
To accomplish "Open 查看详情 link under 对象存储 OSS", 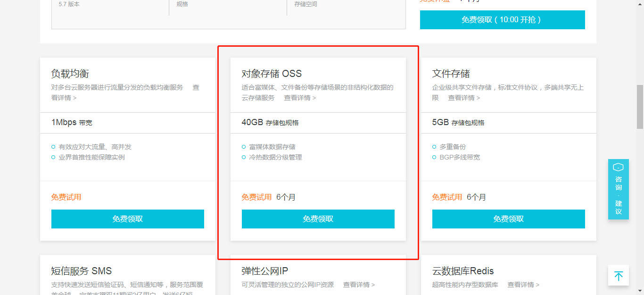I will (x=300, y=98).
